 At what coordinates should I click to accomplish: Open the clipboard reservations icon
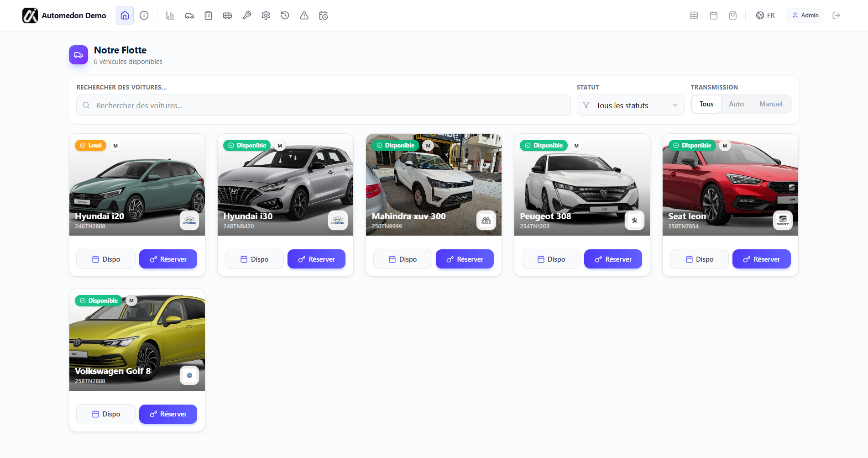point(209,15)
